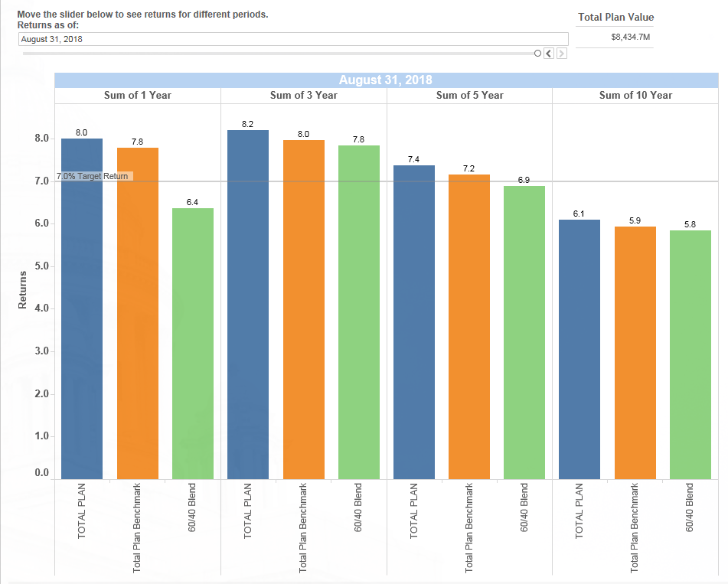Click the 6.4 value label

tap(192, 202)
